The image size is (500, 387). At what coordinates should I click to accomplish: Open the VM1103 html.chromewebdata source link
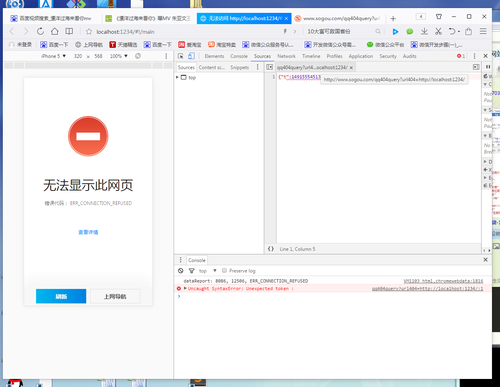[x=443, y=281]
